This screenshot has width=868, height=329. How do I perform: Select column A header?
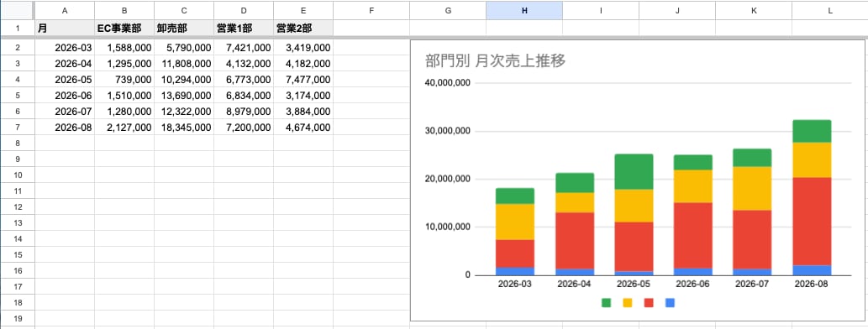[65, 10]
